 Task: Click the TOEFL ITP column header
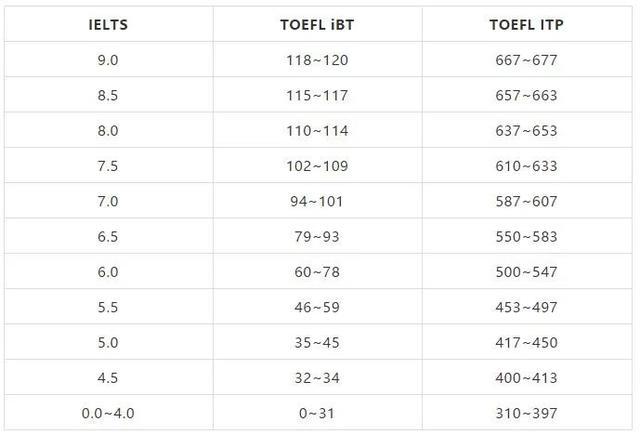(526, 24)
